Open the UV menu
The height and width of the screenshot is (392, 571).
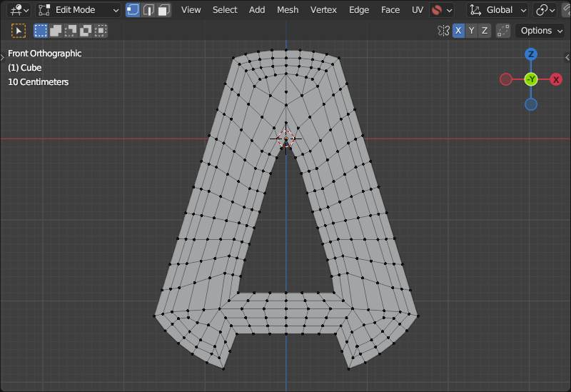[418, 10]
